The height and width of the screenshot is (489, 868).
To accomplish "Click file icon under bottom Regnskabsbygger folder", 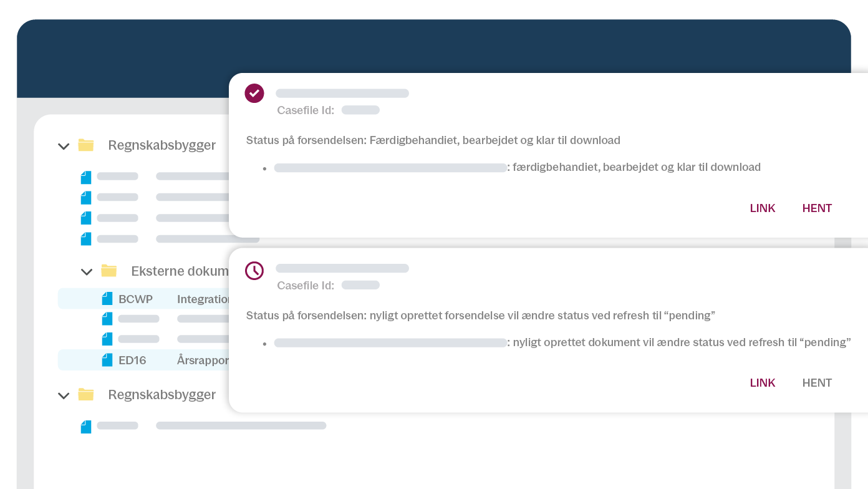I will 86,427.
